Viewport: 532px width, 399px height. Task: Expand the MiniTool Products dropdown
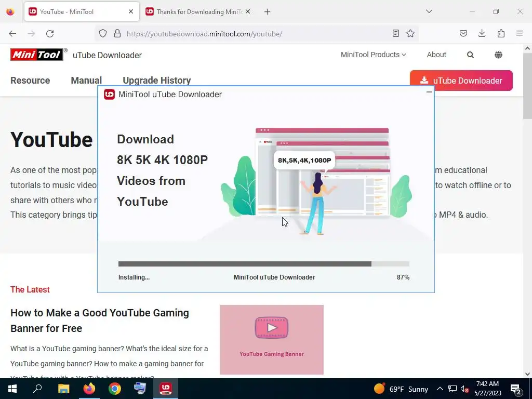coord(373,55)
